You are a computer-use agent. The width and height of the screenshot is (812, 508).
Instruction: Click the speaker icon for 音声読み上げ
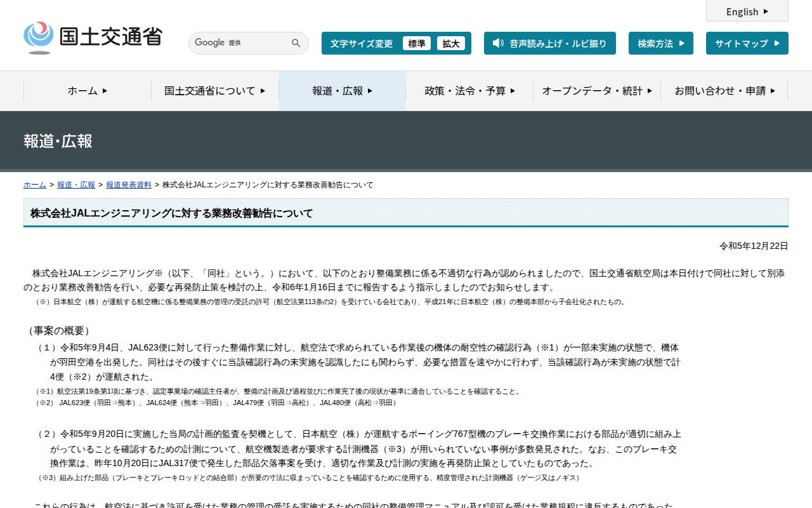[498, 43]
